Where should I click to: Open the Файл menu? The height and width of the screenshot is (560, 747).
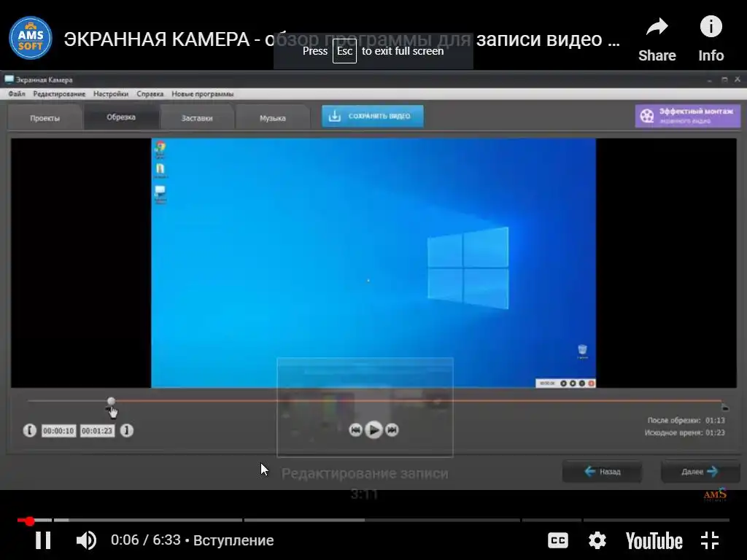coord(17,94)
